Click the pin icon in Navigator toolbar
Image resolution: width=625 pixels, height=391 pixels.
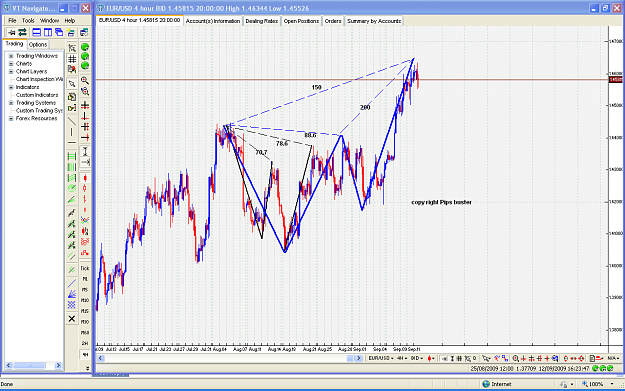pyautogui.click(x=11, y=32)
